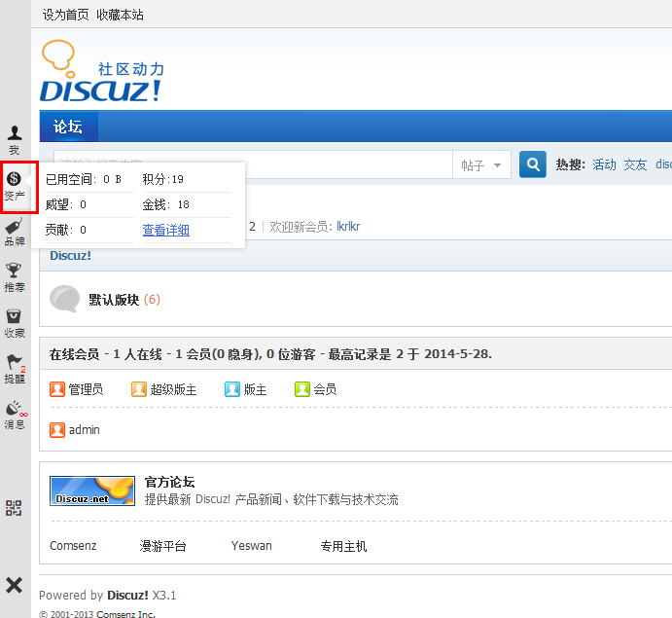
Task: Visit the Yeswan friend link
Action: 252,546
